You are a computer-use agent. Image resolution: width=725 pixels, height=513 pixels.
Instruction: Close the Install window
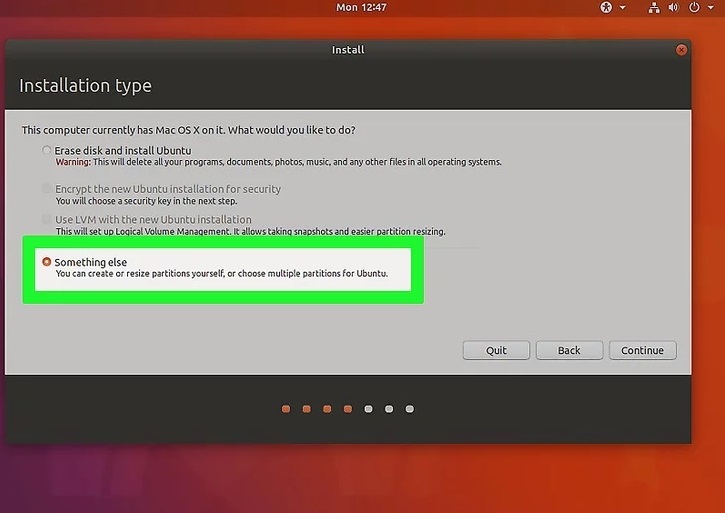[681, 50]
